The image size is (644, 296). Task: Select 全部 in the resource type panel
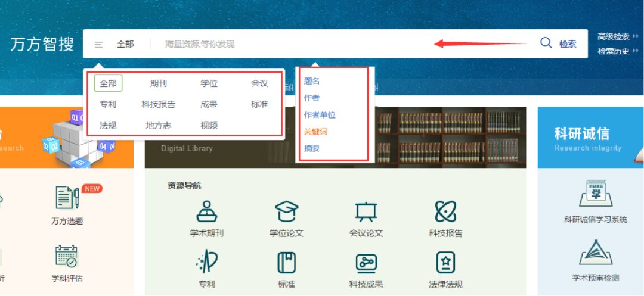pyautogui.click(x=109, y=83)
